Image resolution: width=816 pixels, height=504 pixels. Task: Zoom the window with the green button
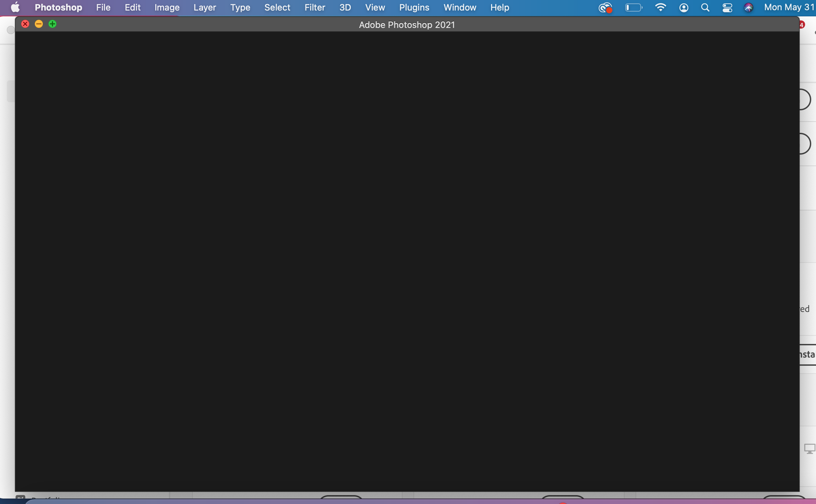(52, 23)
